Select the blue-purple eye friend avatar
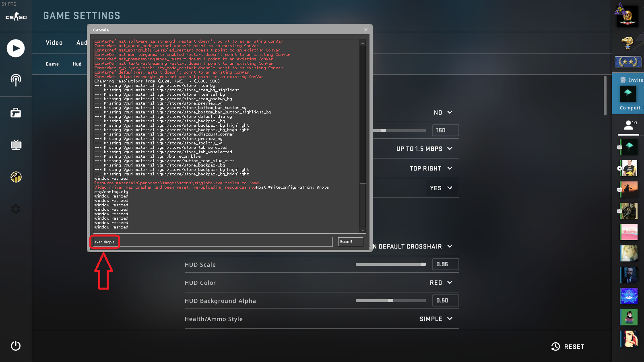644x362 pixels. (629, 296)
